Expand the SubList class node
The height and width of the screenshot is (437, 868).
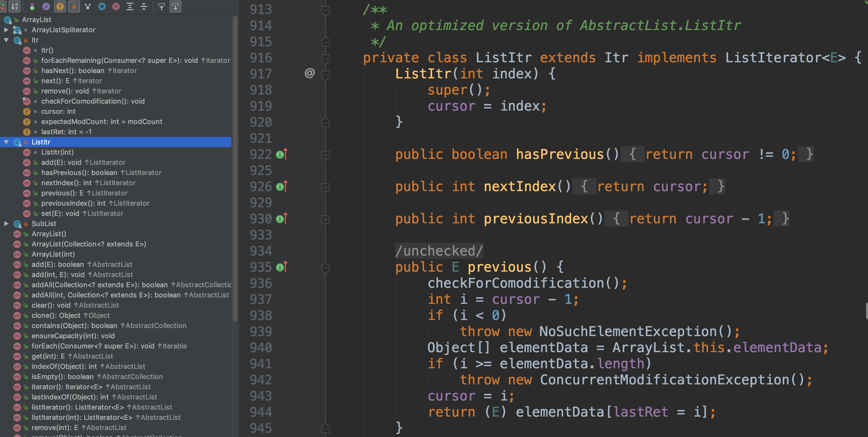[6, 223]
